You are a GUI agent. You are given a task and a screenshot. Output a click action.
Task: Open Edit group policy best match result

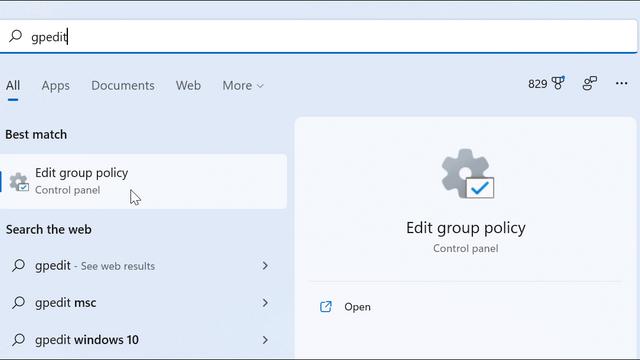[143, 181]
